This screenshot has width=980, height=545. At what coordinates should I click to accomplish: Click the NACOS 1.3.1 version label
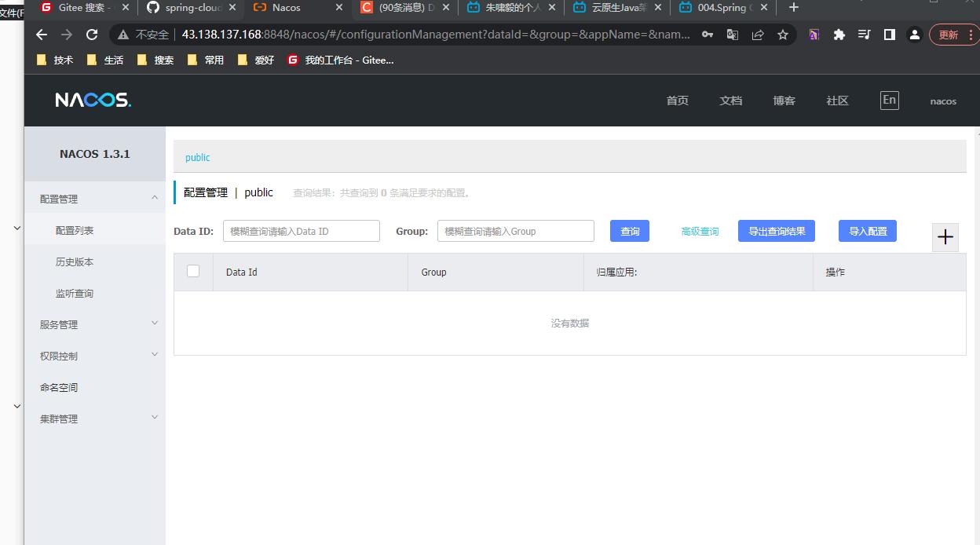(95, 154)
